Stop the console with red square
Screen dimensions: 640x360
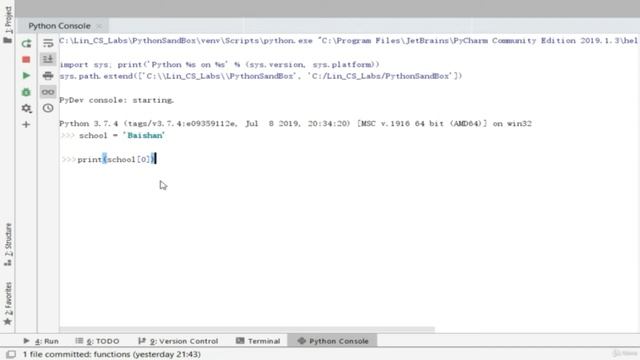pos(26,60)
